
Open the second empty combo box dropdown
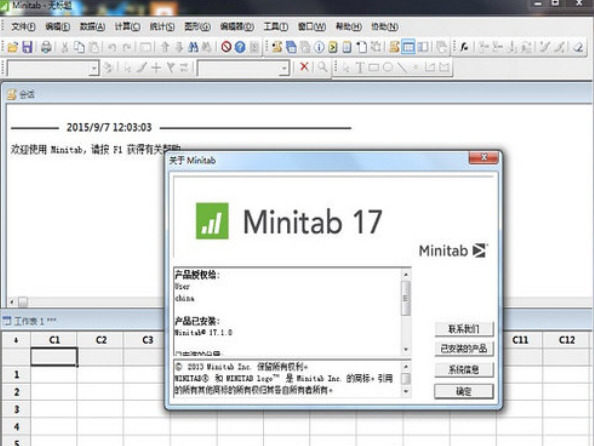point(284,69)
